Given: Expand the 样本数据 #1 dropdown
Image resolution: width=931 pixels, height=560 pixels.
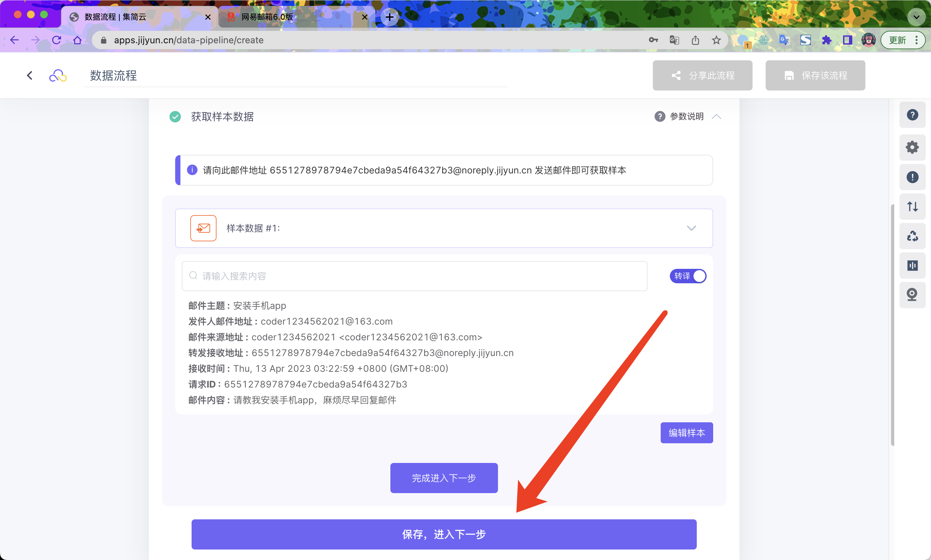Looking at the screenshot, I should pyautogui.click(x=691, y=228).
